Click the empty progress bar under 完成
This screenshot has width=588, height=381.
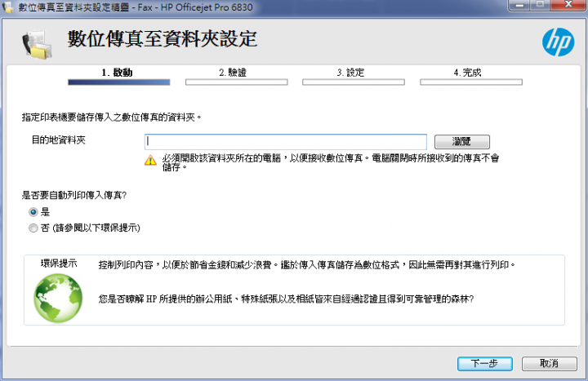click(x=471, y=82)
